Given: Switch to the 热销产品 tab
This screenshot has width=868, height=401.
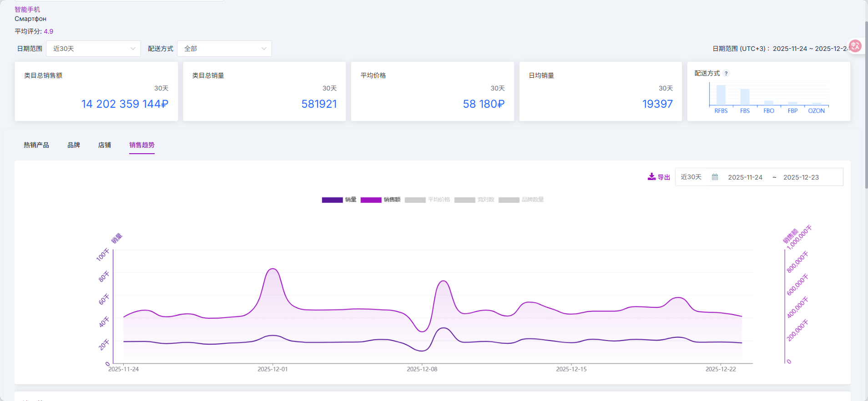Looking at the screenshot, I should click(36, 145).
